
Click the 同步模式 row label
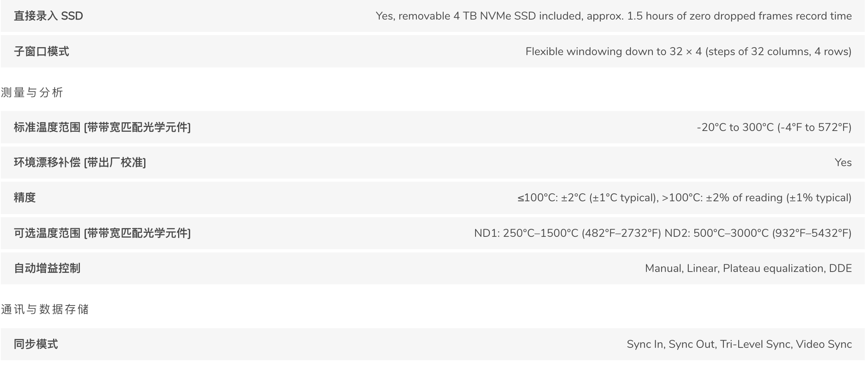coord(36,344)
